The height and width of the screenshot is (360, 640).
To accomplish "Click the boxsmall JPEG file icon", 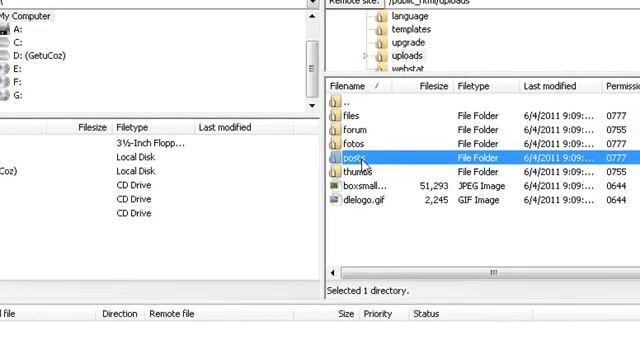I will tap(335, 186).
